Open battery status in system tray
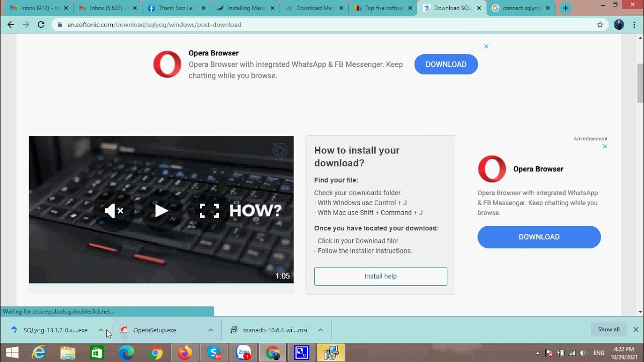The height and width of the screenshot is (362, 644). [560, 353]
